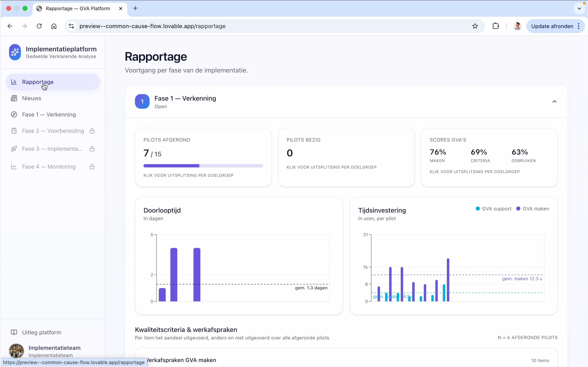Click the Kwaliteitscriteria & werkafspraken heading
The width and height of the screenshot is (588, 367).
pos(186,330)
